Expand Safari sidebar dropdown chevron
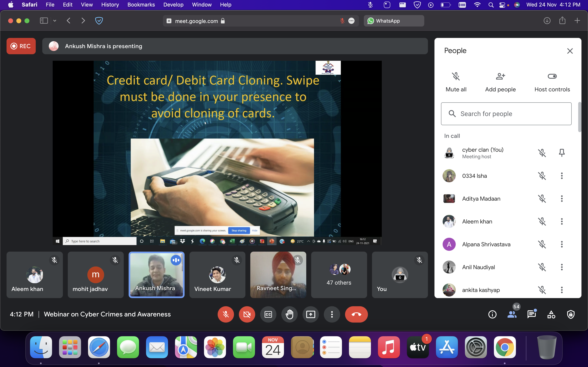Screen dimensions: 588x367 [55, 21]
